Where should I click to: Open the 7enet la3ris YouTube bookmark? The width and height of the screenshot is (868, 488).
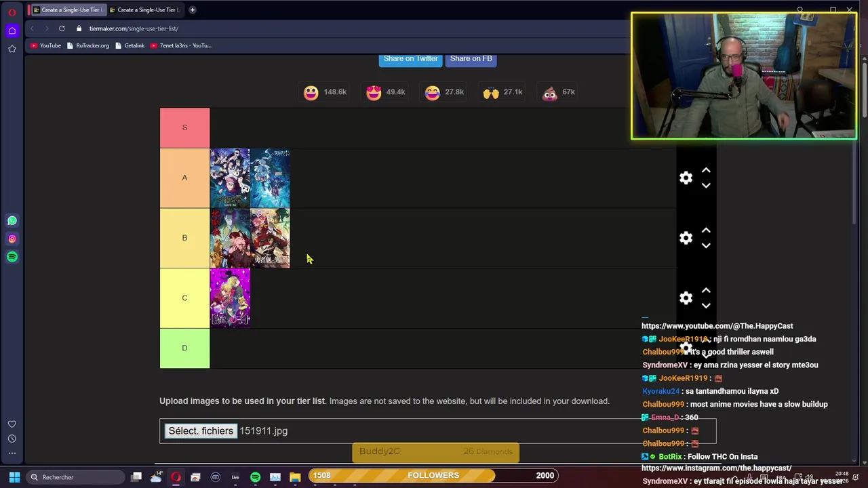point(181,45)
